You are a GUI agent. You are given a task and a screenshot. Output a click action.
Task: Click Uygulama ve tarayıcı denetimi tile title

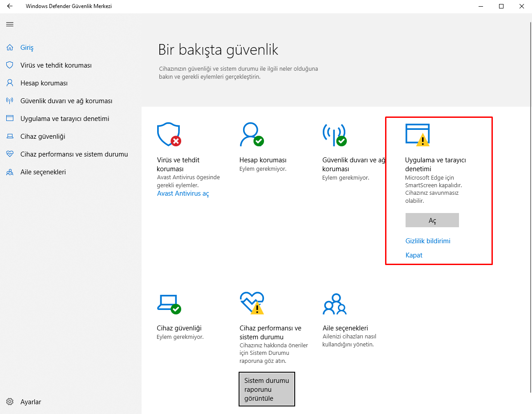pyautogui.click(x=435, y=165)
